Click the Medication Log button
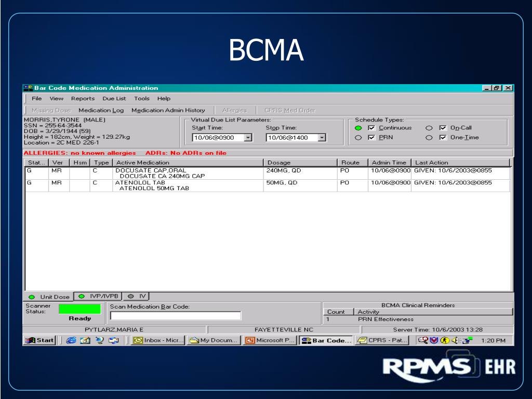The height and width of the screenshot is (399, 532). 101,110
